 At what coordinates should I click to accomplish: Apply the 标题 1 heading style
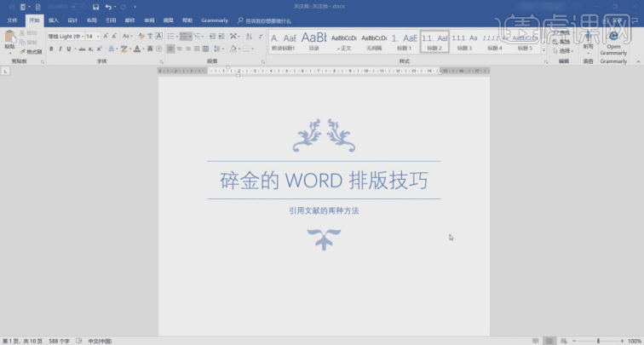(x=404, y=42)
